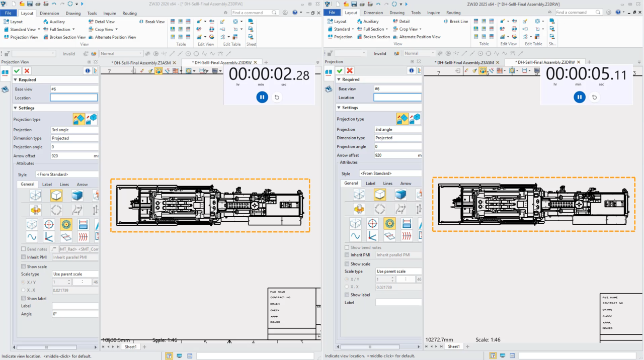The width and height of the screenshot is (644, 360).
Task: Click green checkmark OK in ZW3D 2026 panel
Action: 17,71
